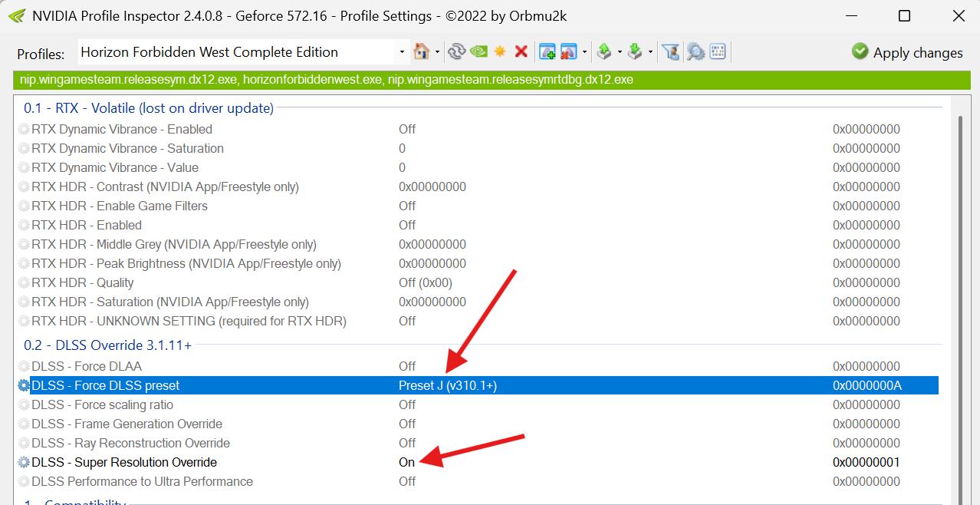Select the RTX HDR - Contrast setting name
Viewport: 980px width, 505px height.
pyautogui.click(x=165, y=186)
